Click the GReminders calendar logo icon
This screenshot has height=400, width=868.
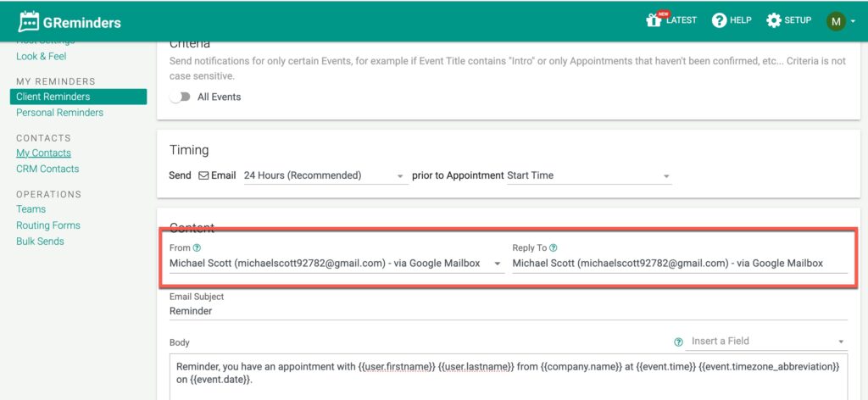29,22
